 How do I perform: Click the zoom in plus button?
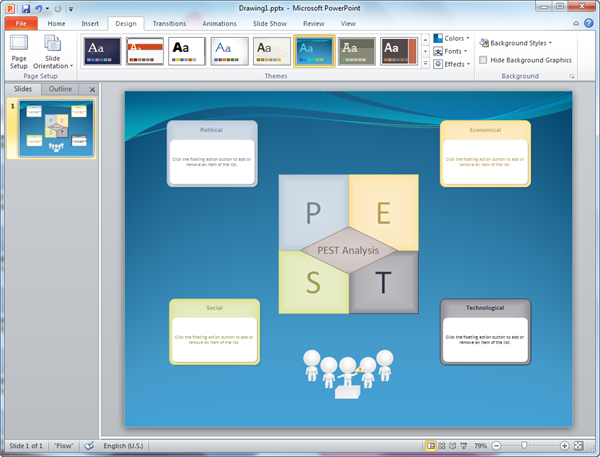[564, 446]
